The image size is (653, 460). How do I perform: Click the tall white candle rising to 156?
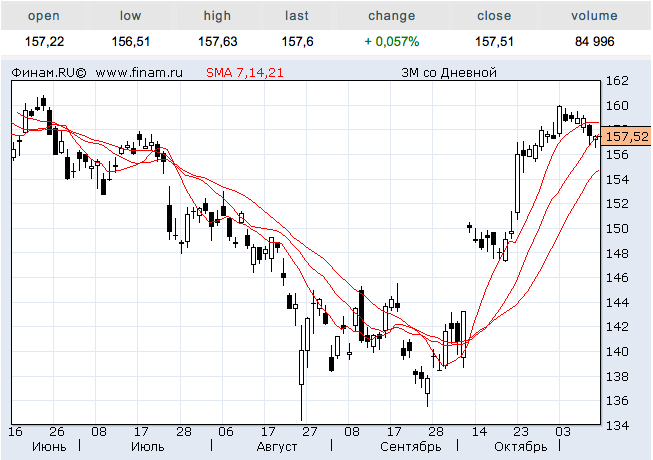518,183
